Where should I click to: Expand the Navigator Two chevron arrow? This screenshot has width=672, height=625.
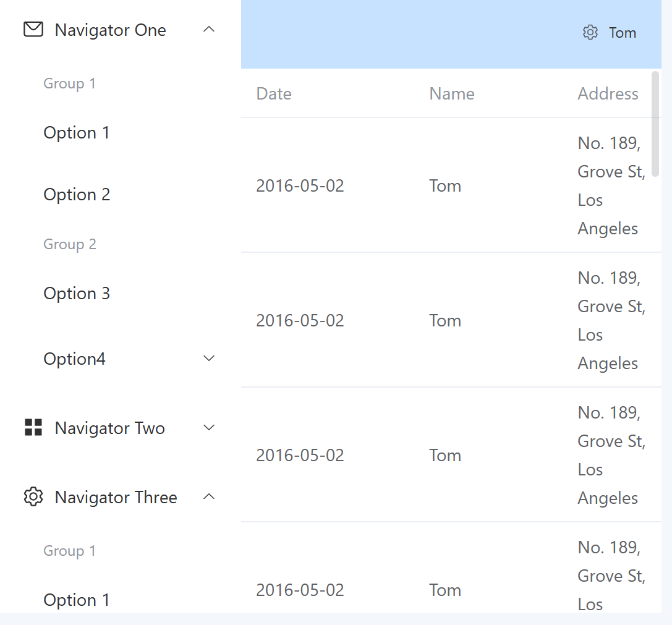[x=210, y=427]
